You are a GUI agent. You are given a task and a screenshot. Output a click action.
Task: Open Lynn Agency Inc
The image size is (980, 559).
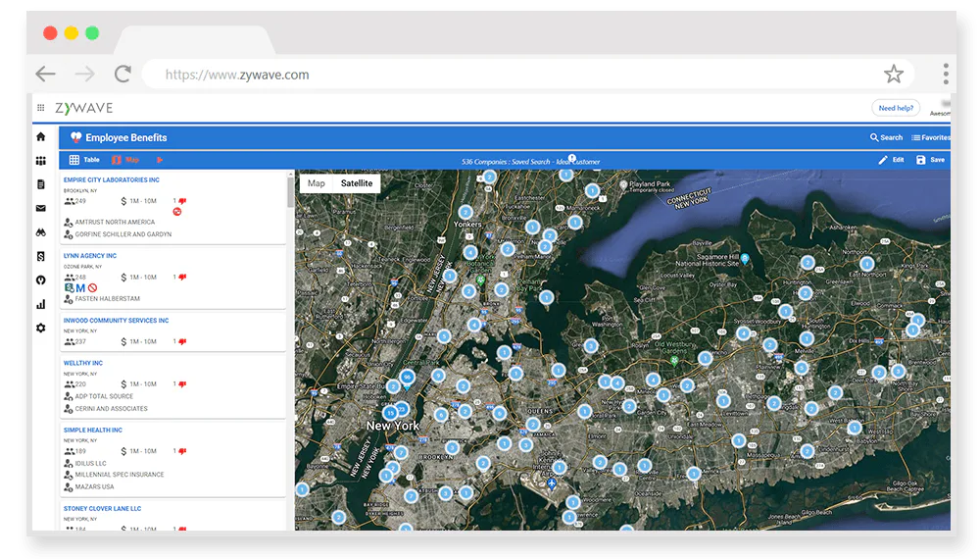[x=90, y=256]
